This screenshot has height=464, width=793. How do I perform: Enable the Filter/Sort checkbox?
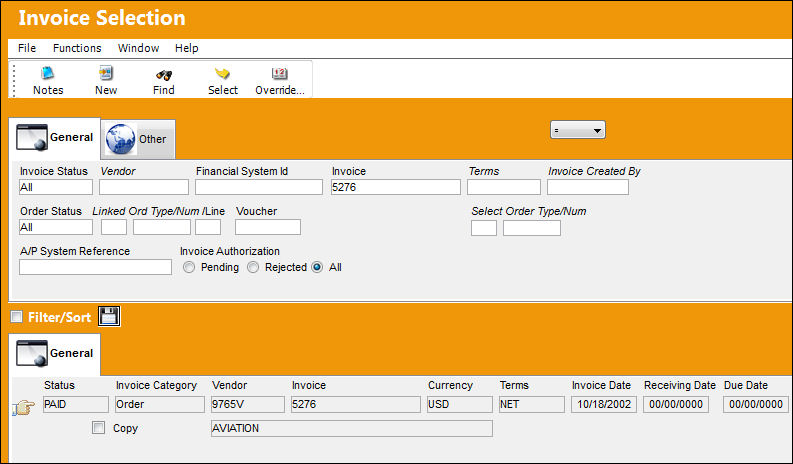tap(17, 317)
